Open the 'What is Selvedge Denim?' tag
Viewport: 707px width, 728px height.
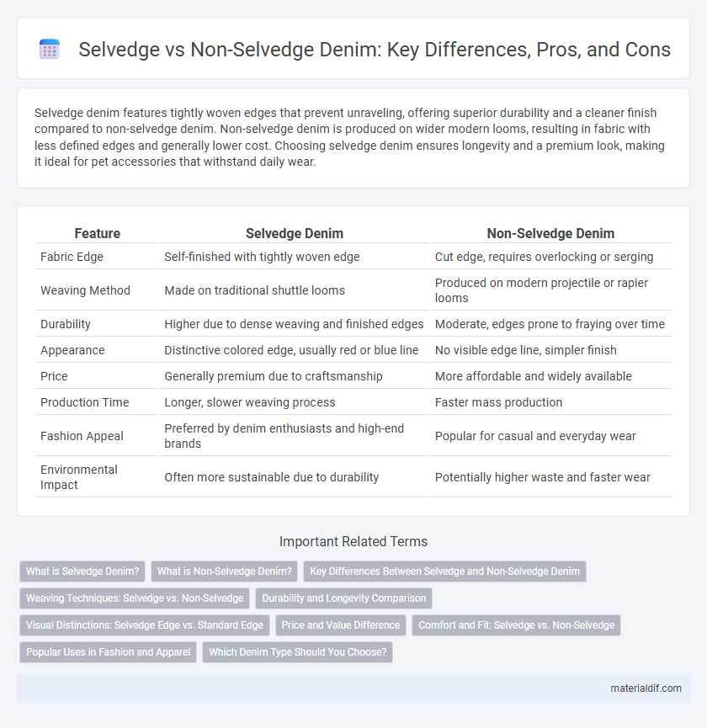click(x=82, y=571)
